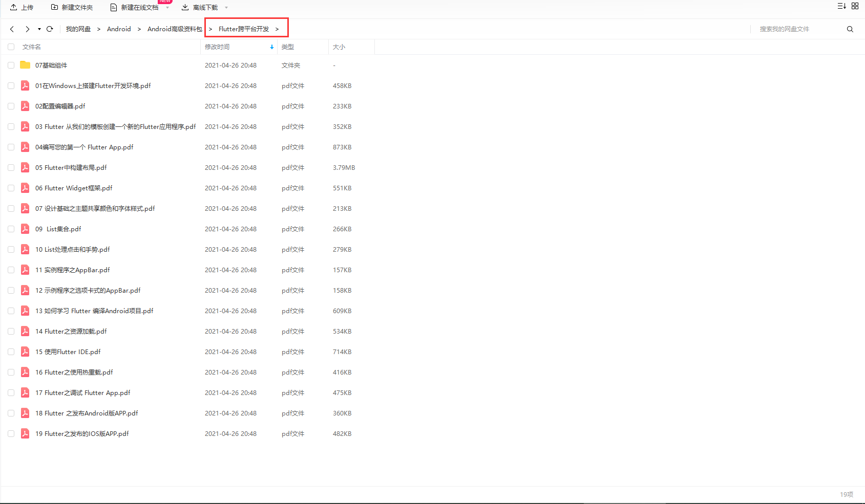
Task: Expand breadcrumb chevron after Flutter跨平台开发
Action: [277, 29]
